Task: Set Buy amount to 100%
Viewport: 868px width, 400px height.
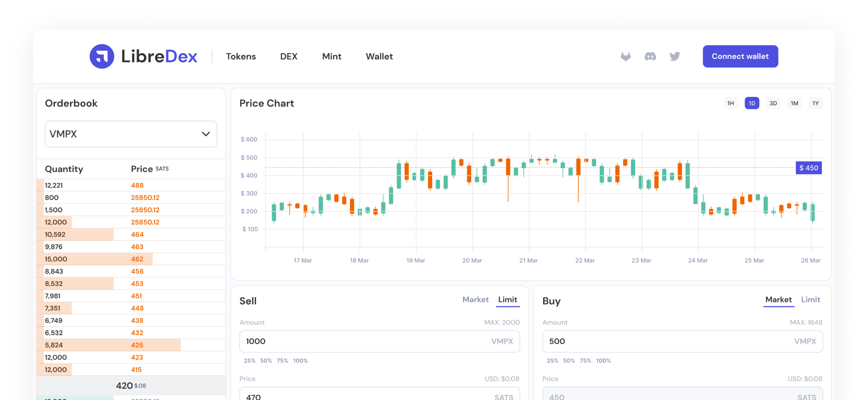Action: (x=603, y=361)
